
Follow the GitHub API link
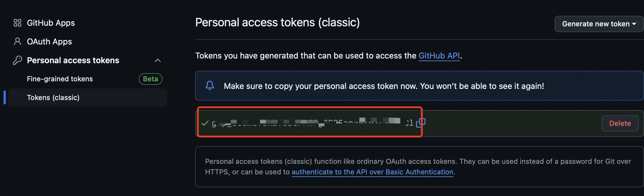(439, 56)
